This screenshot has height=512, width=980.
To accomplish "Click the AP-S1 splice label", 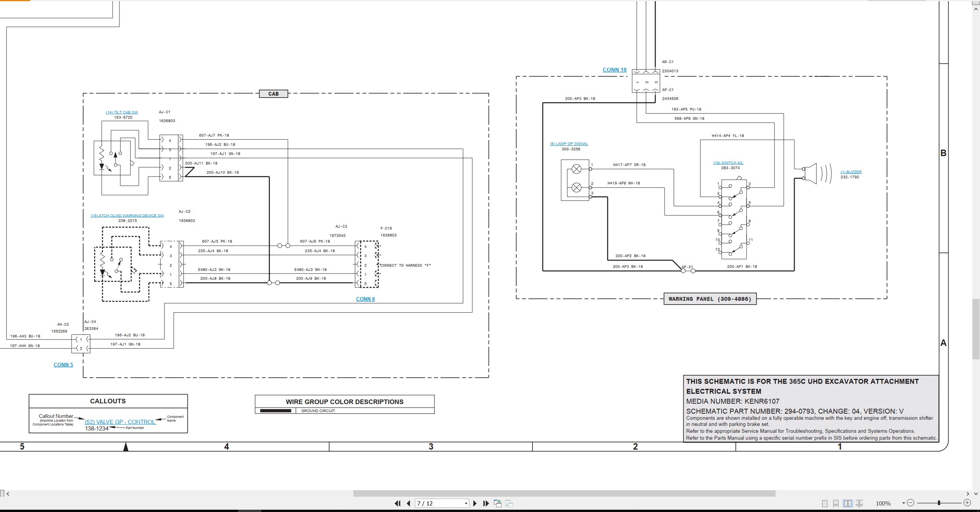I will click(x=687, y=267).
